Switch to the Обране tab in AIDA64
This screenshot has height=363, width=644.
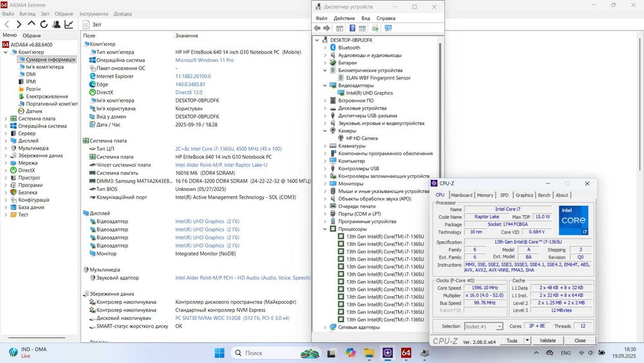pos(32,35)
